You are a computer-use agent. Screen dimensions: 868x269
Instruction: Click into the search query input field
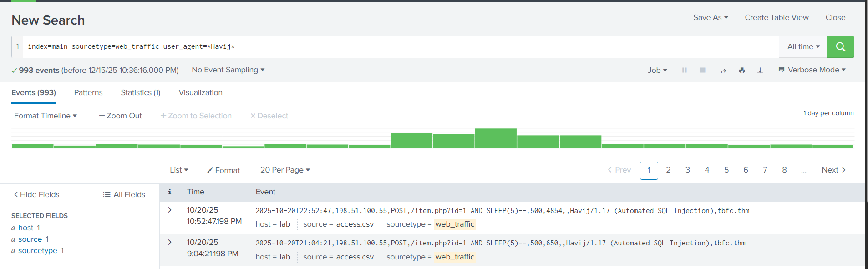tap(401, 47)
